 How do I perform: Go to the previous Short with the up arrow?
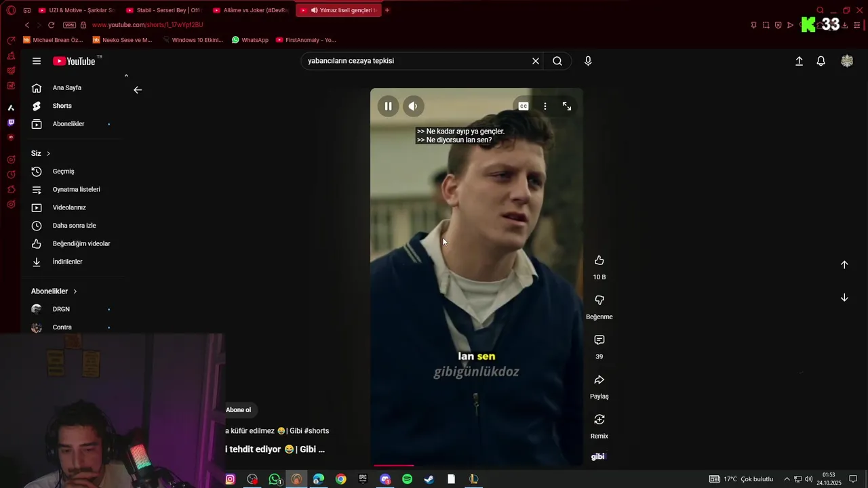(844, 265)
